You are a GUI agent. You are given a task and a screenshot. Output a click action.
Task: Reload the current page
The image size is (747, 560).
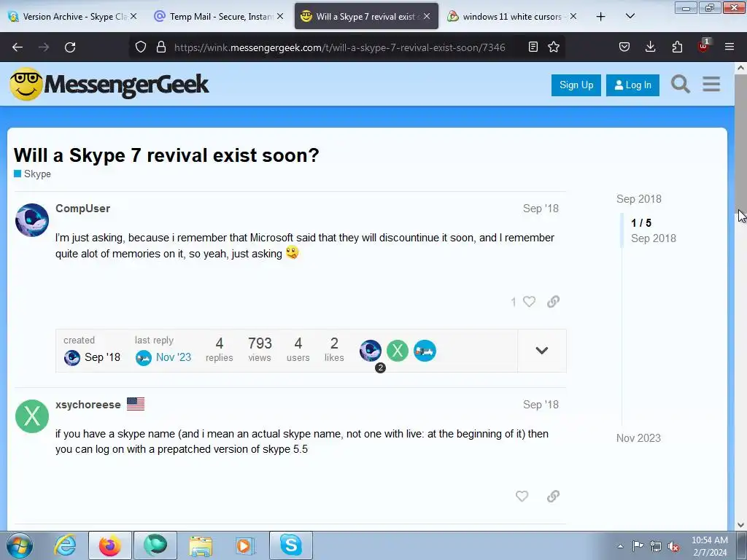(70, 47)
